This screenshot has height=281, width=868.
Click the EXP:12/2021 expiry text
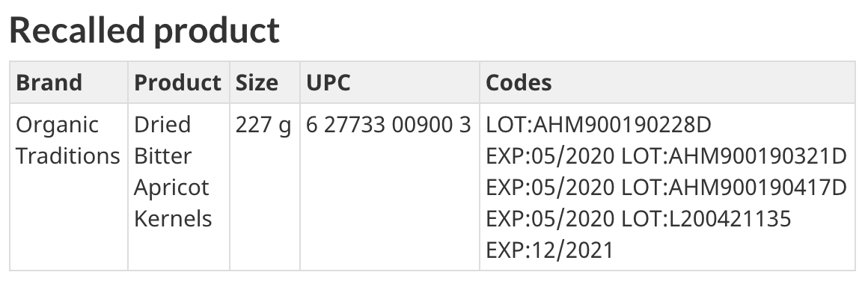[x=550, y=250]
